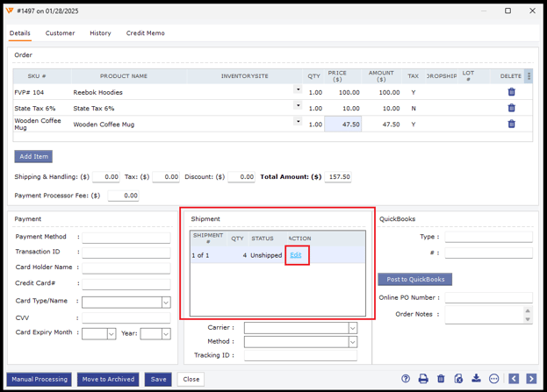Screen dimensions: 547x392
Task: Delete the Reebok Hoodies line item
Action: coord(511,92)
